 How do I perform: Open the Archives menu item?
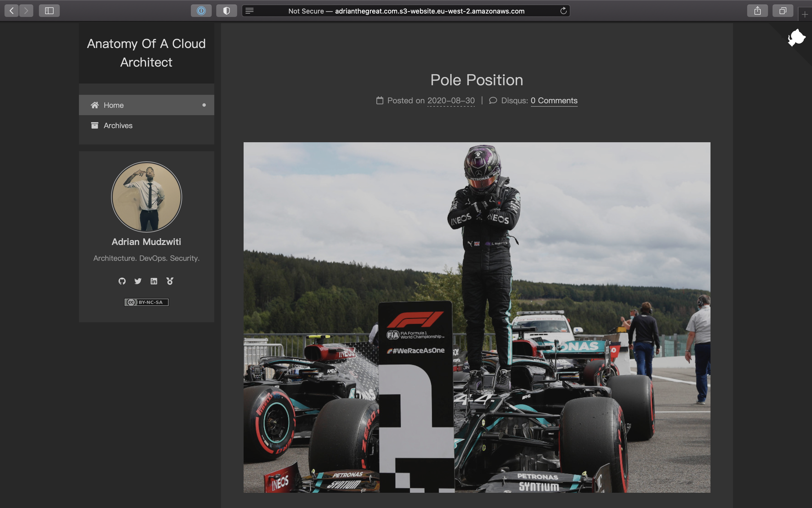tap(146, 125)
